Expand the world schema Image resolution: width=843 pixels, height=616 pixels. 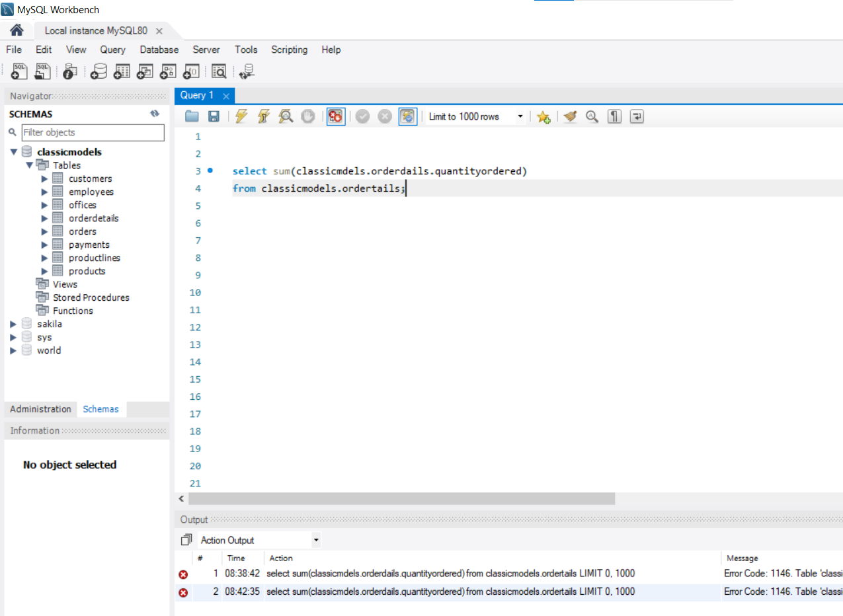pyautogui.click(x=14, y=350)
